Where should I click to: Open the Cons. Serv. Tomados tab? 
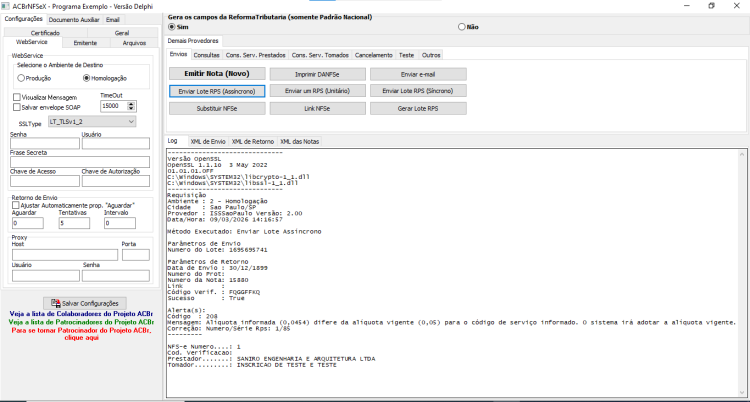(x=320, y=55)
